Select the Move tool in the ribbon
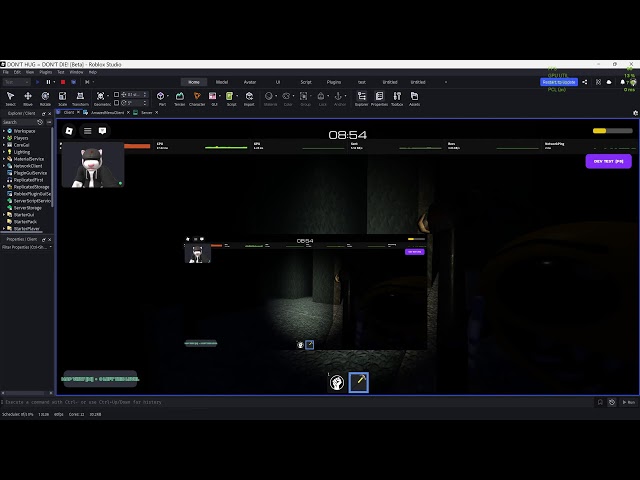Image resolution: width=640 pixels, height=480 pixels. [x=28, y=98]
